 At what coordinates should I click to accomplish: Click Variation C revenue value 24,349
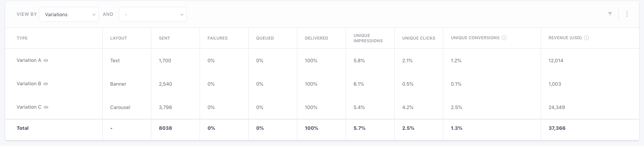point(556,108)
